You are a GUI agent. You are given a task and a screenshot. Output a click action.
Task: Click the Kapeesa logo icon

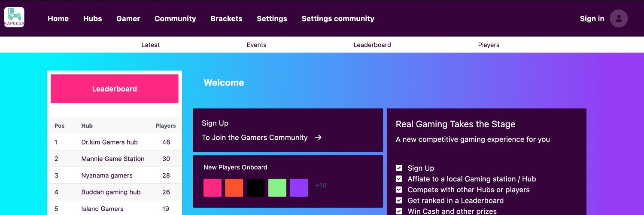click(14, 18)
